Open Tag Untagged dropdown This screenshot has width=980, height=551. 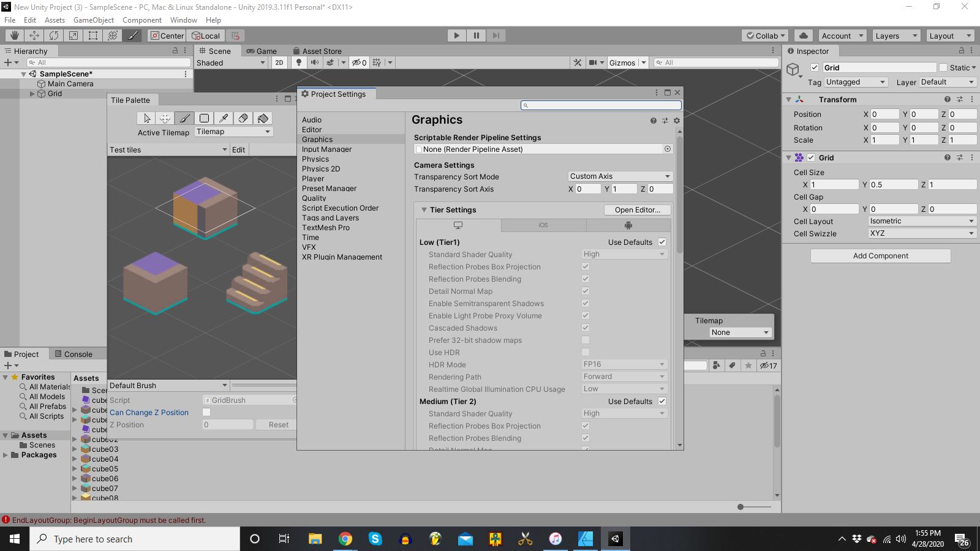(x=856, y=82)
